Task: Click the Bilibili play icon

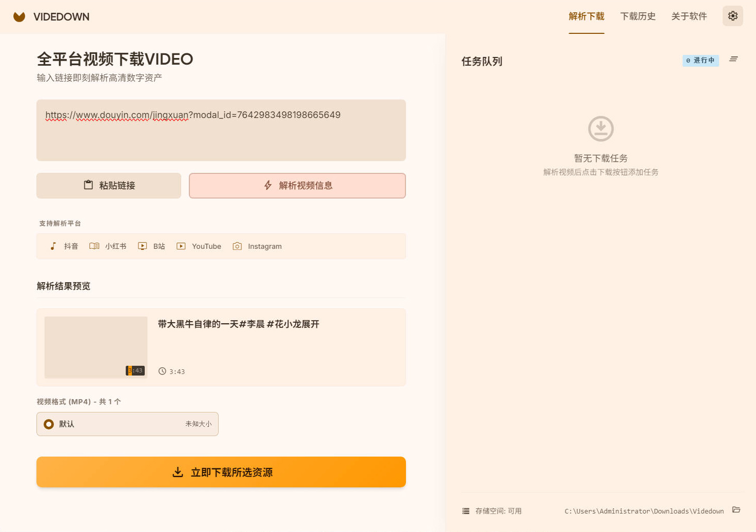Action: click(x=142, y=246)
